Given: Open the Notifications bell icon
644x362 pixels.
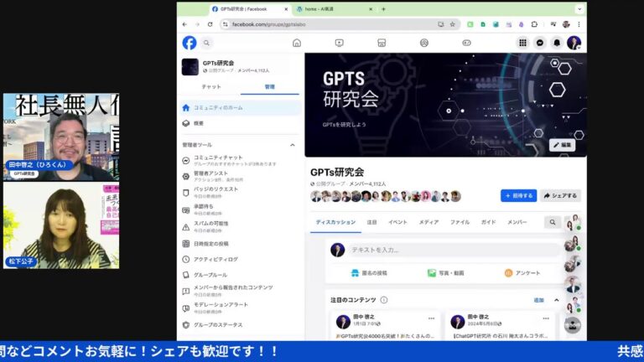Looking at the screenshot, I should (x=557, y=43).
